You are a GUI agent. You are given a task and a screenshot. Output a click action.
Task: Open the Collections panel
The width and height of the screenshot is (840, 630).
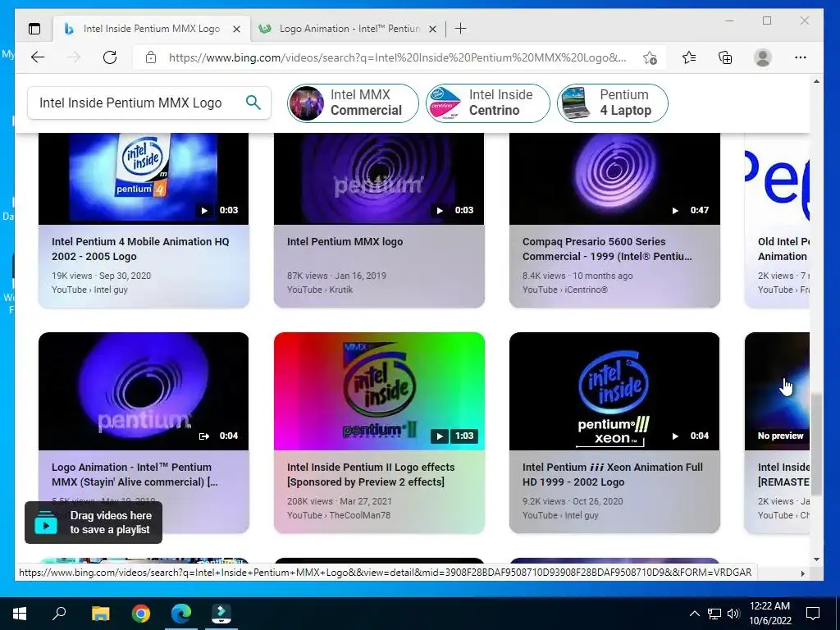725,57
